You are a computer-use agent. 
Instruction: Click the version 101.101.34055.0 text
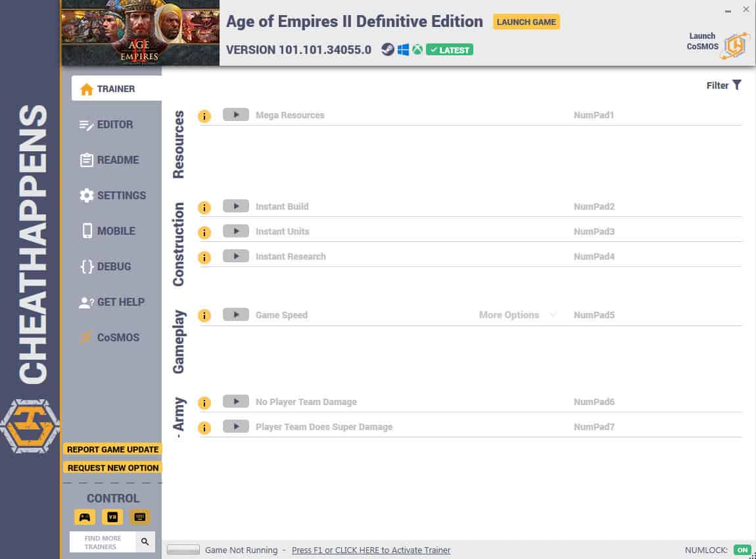(298, 50)
